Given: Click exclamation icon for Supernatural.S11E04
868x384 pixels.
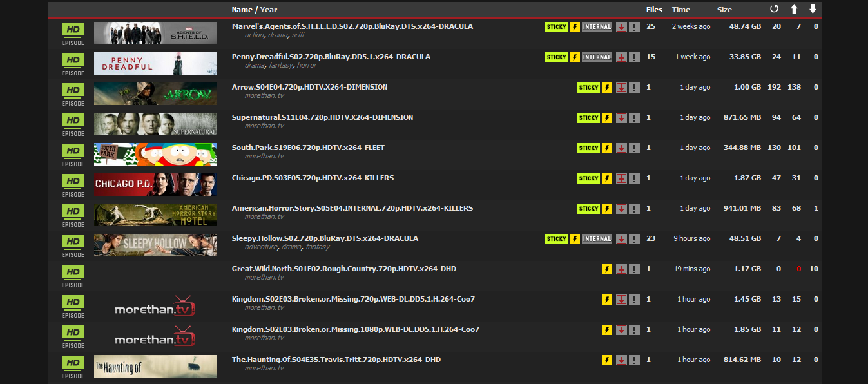Looking at the screenshot, I should tap(635, 118).
